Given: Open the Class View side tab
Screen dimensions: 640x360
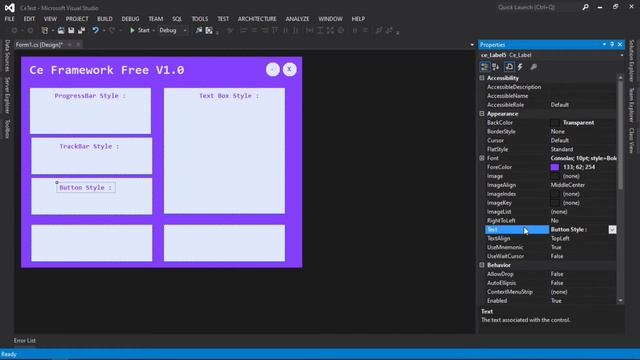Looking at the screenshot, I should (x=631, y=140).
